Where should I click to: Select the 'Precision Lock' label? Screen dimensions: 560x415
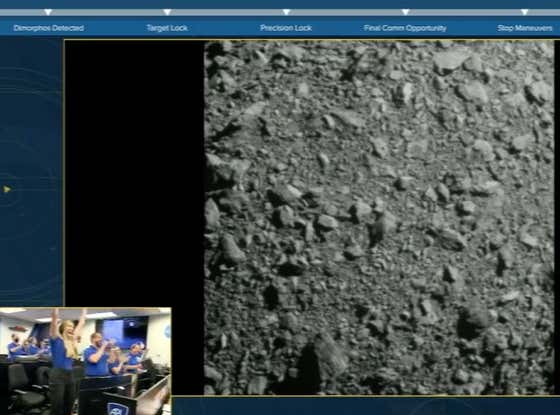pyautogui.click(x=286, y=28)
